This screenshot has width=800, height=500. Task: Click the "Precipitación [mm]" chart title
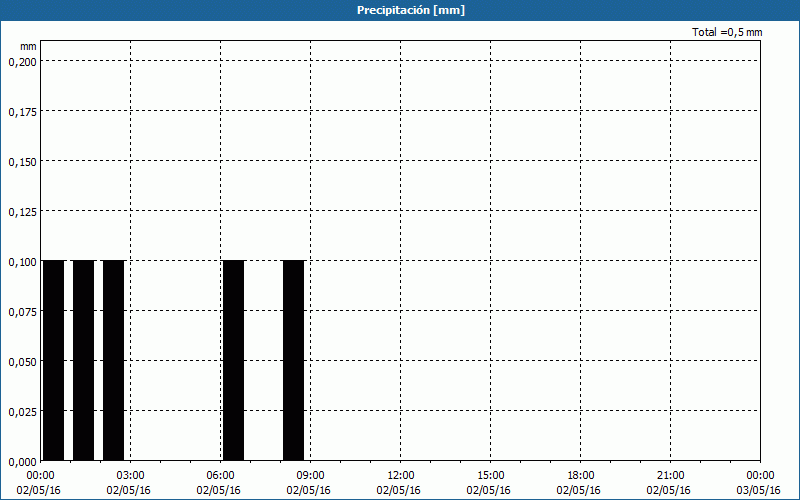tap(411, 10)
